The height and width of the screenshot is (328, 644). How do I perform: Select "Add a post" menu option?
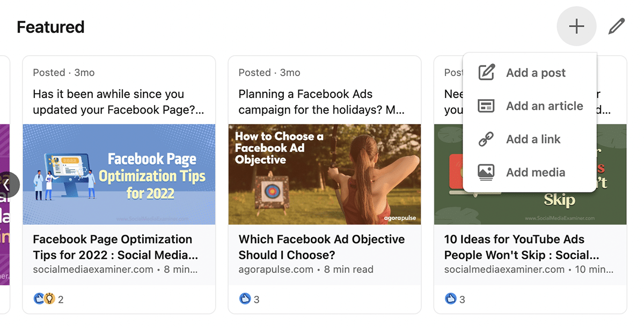536,73
